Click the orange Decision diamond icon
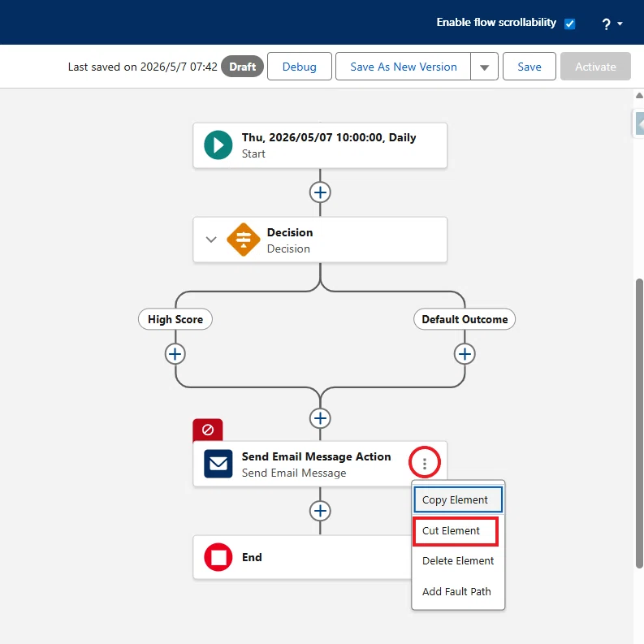The image size is (644, 644). click(x=244, y=240)
